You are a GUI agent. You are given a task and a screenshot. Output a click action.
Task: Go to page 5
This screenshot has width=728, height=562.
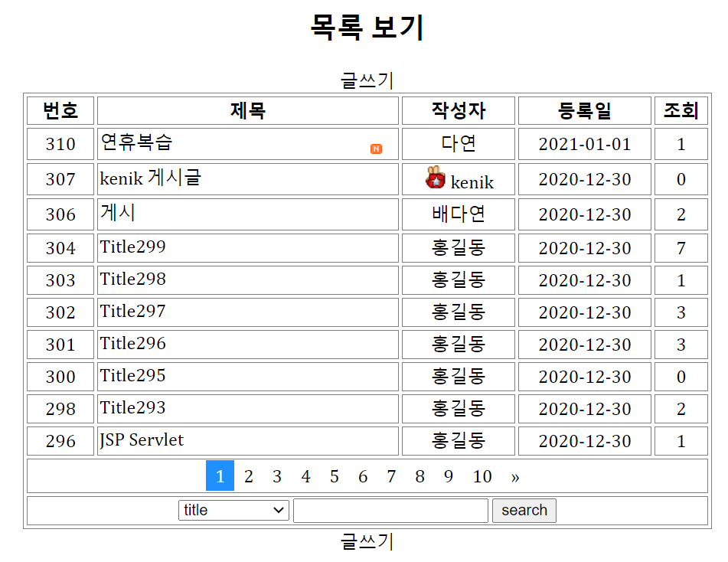[x=335, y=476]
